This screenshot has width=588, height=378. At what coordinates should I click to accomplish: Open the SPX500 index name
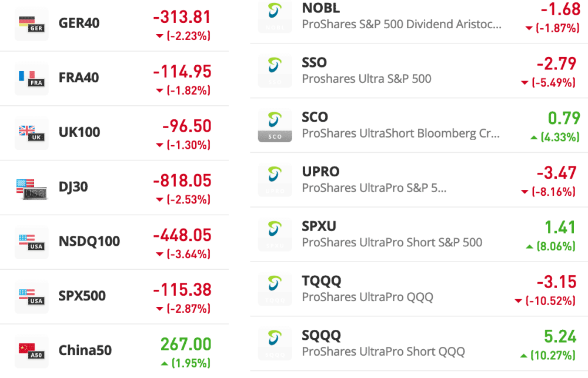[x=82, y=296]
